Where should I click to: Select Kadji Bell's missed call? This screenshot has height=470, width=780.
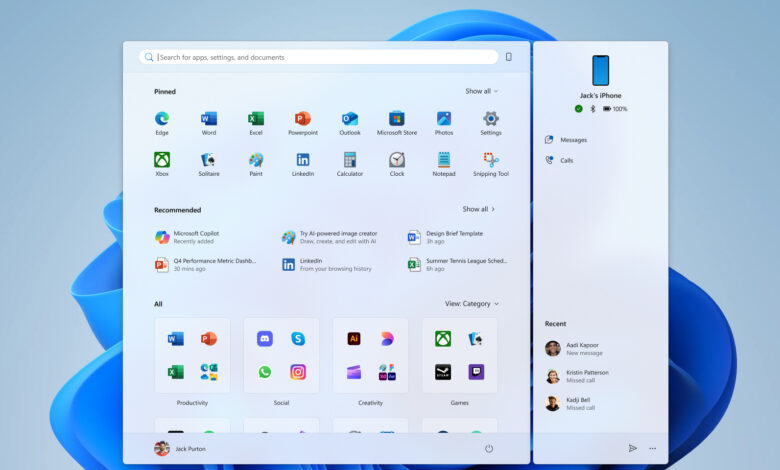[570, 403]
